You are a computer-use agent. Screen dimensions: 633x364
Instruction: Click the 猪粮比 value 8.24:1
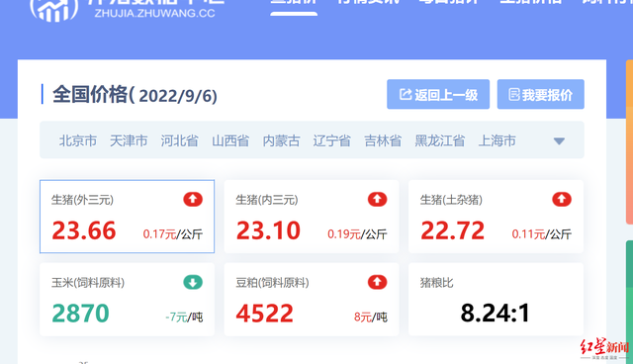click(x=495, y=314)
